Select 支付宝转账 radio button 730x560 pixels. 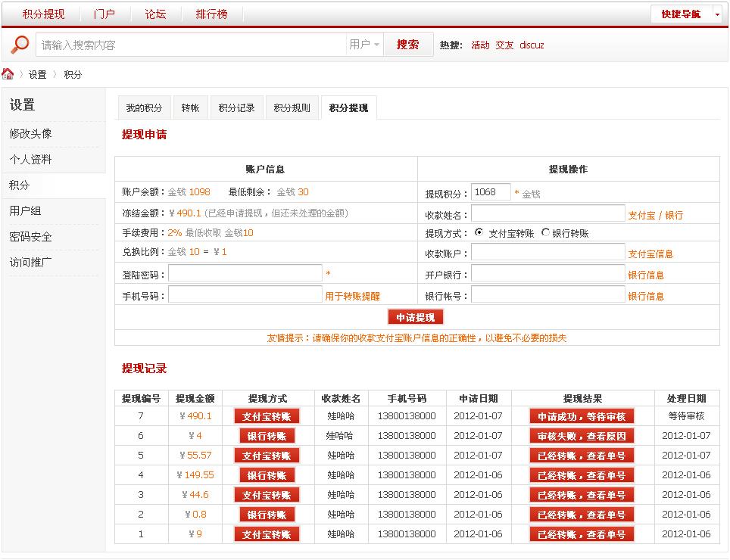click(x=479, y=232)
